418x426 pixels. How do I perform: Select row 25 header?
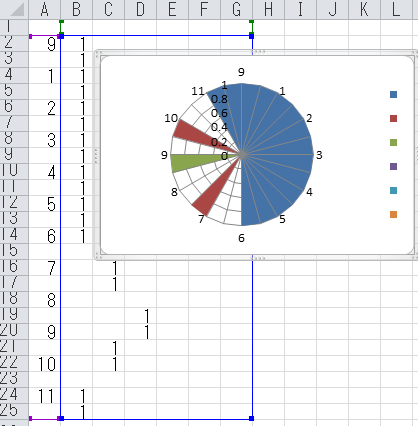click(14, 411)
